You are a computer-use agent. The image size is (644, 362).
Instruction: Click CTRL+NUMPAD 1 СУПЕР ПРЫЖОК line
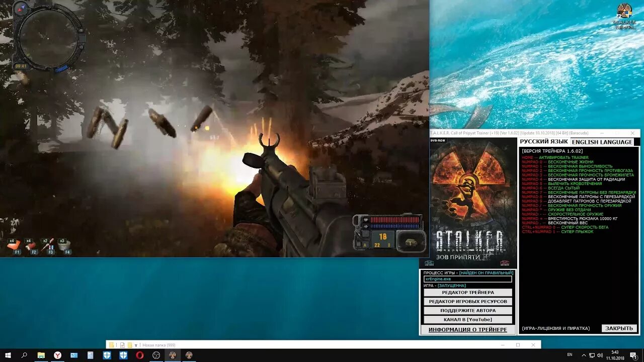point(557,232)
